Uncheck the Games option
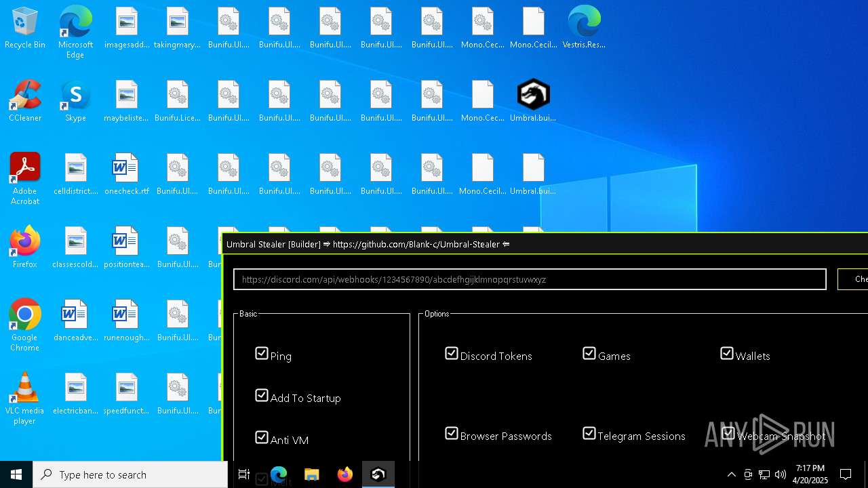 (x=589, y=353)
